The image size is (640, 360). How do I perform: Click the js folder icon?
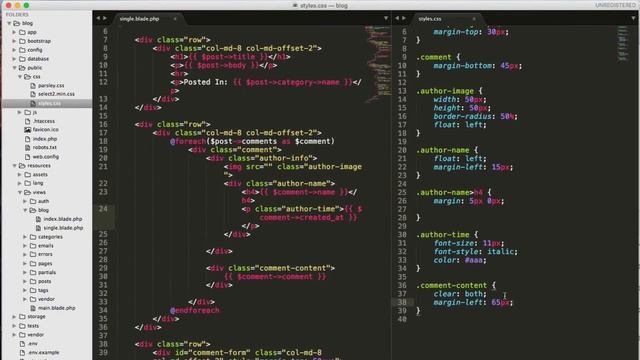[x=28, y=112]
